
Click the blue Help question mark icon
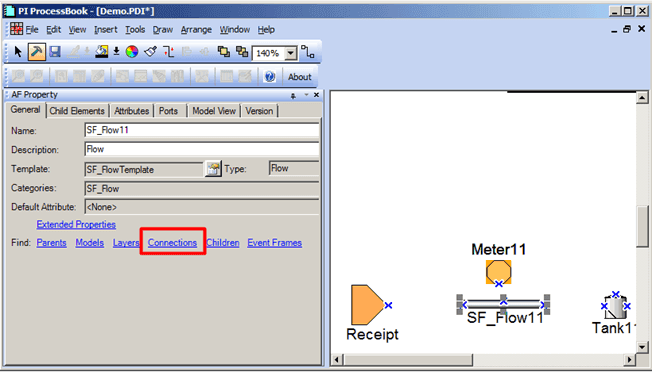[x=270, y=77]
